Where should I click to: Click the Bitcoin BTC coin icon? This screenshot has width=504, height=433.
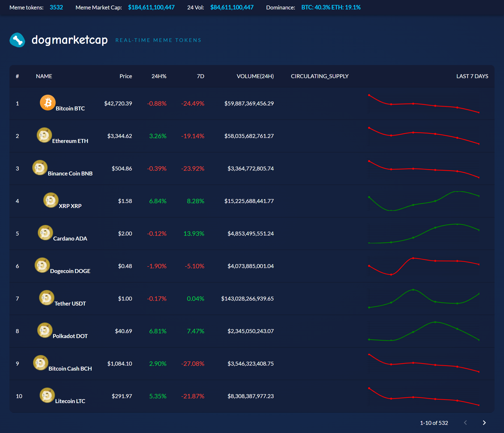coord(48,103)
